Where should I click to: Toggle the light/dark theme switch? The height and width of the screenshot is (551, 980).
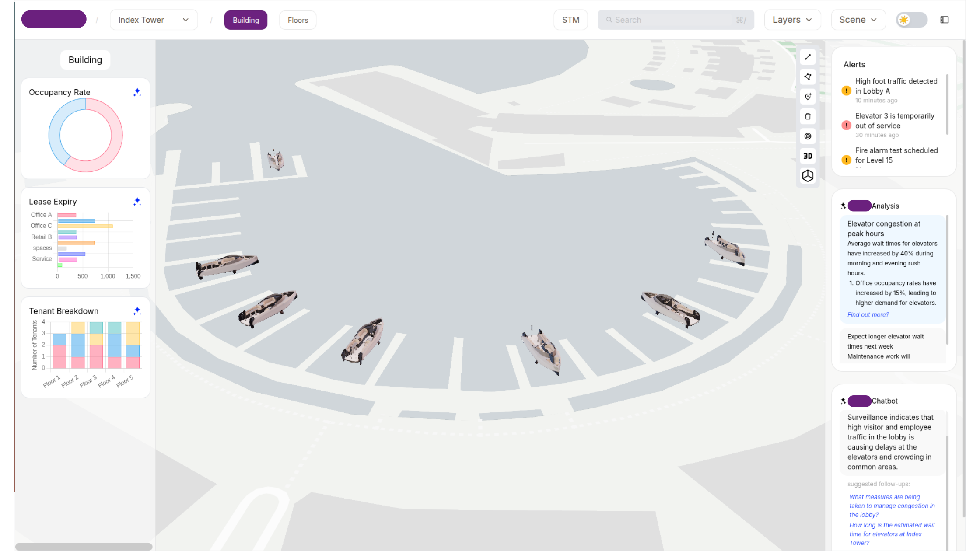pos(911,20)
